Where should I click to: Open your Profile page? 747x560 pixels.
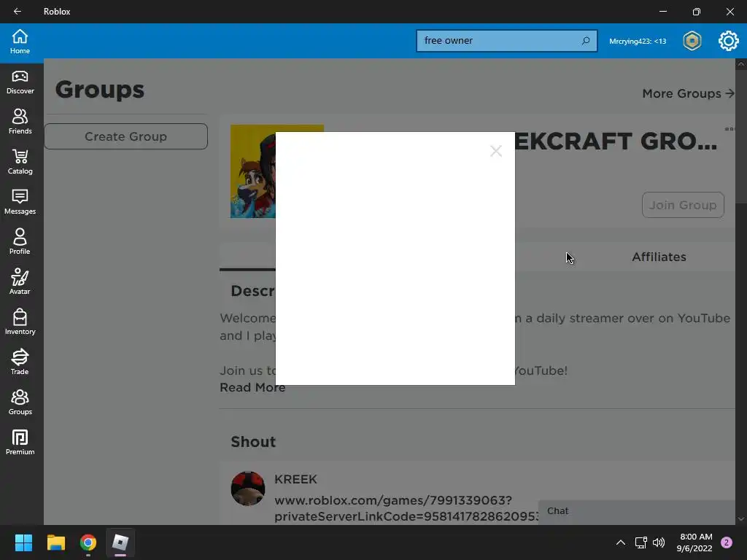point(20,242)
